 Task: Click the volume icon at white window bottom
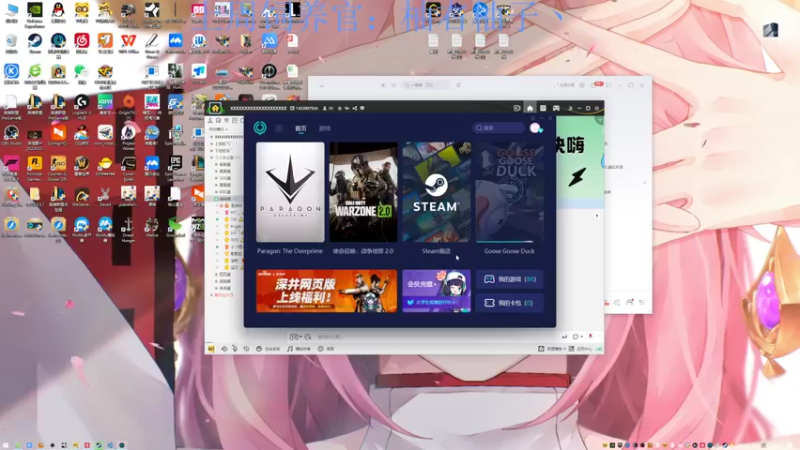(x=617, y=303)
